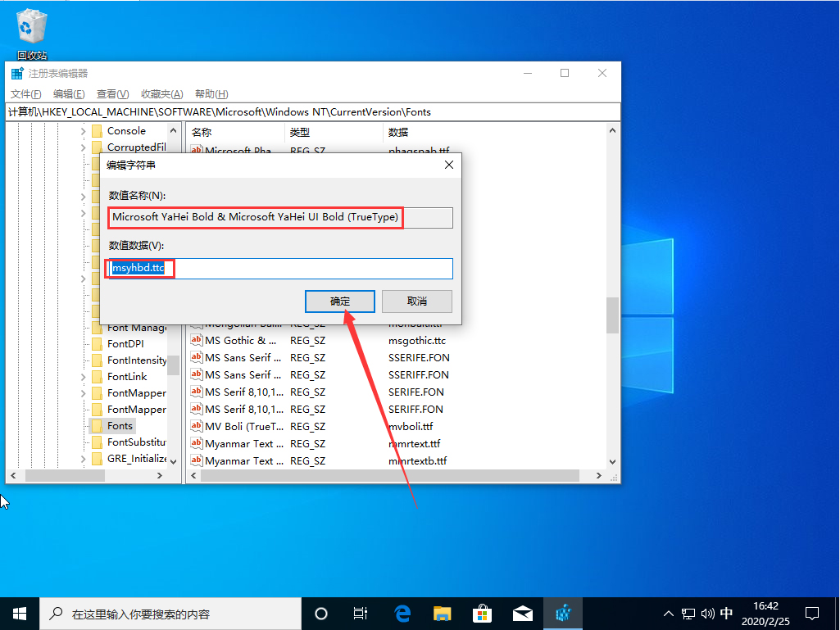The image size is (840, 630).
Task: Click the ab icon next to MV Boli entry
Action: click(x=197, y=426)
